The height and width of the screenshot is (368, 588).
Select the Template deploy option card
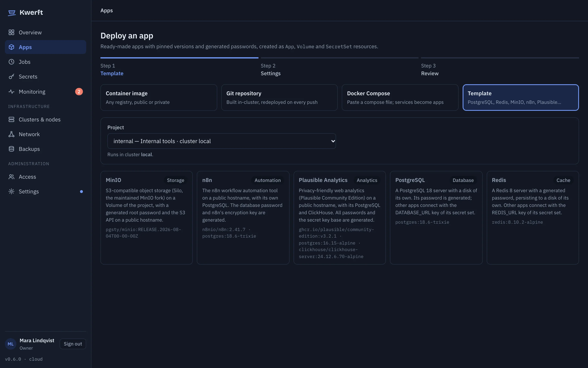[521, 97]
